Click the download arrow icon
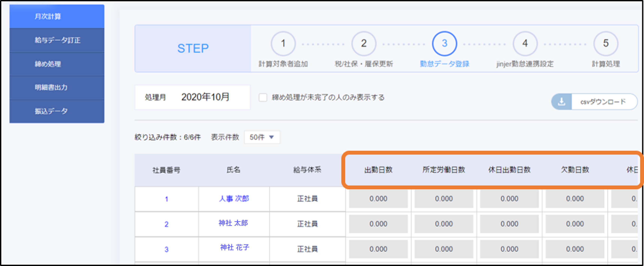Image resolution: width=644 pixels, height=266 pixels. click(562, 102)
